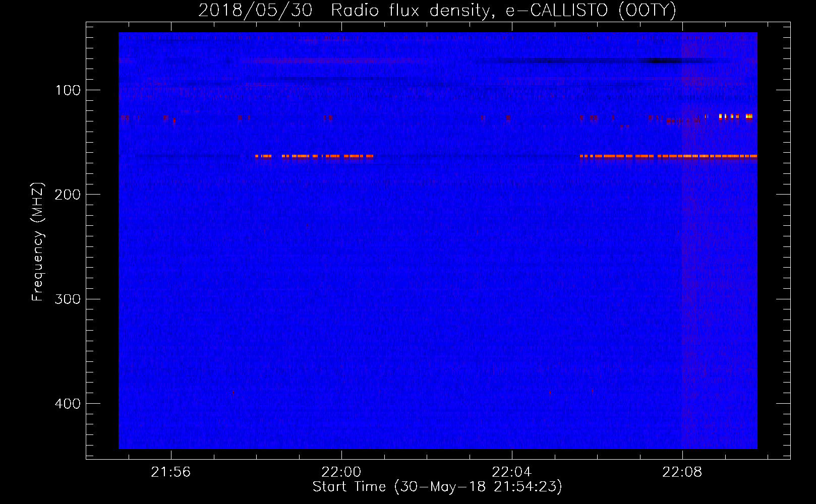Click the '100' frequency tick label
This screenshot has height=504, width=816.
(68, 90)
